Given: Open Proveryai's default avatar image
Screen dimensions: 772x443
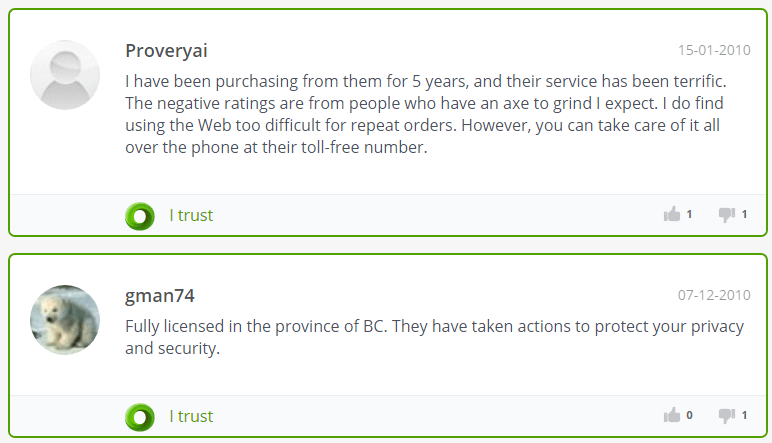Looking at the screenshot, I should (x=65, y=75).
